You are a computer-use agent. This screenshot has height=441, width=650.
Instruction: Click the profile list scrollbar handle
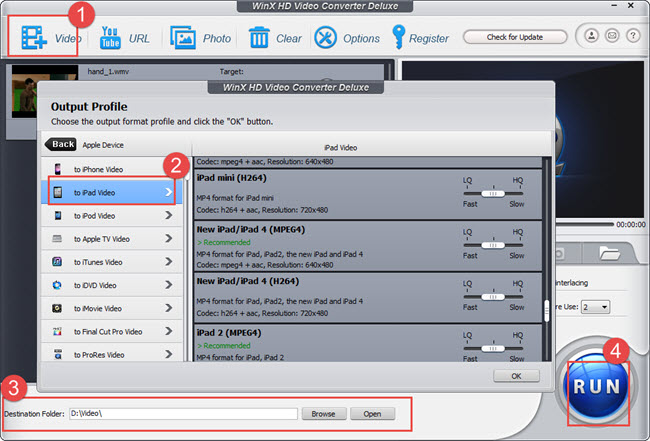click(547, 311)
